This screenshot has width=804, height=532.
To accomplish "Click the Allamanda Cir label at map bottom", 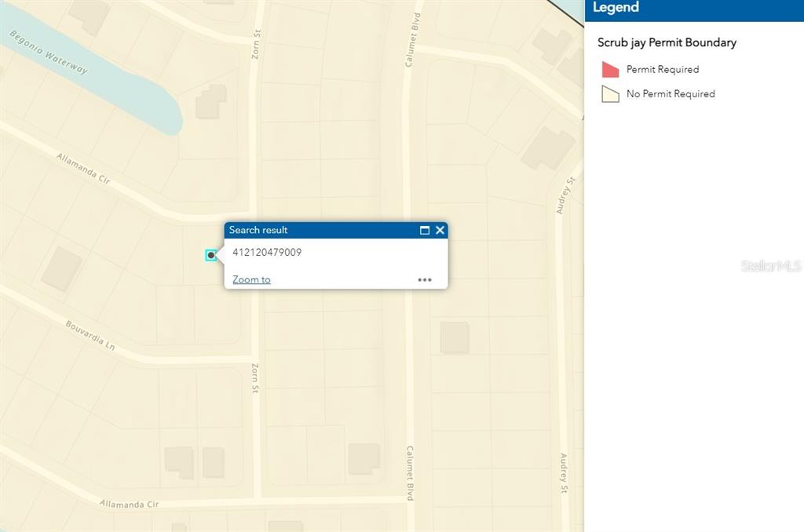I will click(129, 503).
